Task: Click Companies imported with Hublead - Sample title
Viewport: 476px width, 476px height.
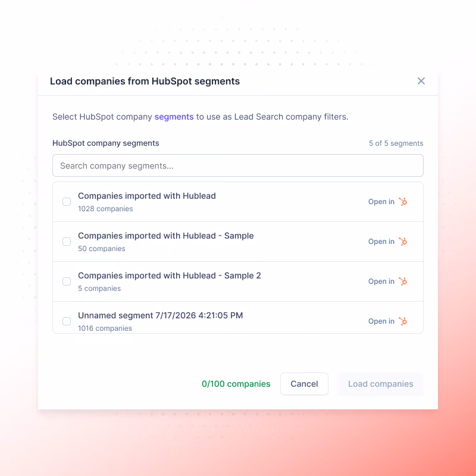Action: 166,236
